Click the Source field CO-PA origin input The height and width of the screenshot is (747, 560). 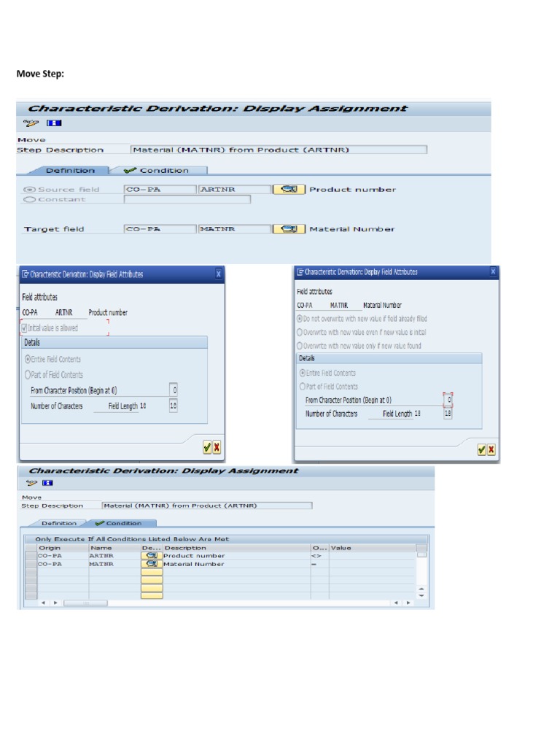tap(160, 190)
